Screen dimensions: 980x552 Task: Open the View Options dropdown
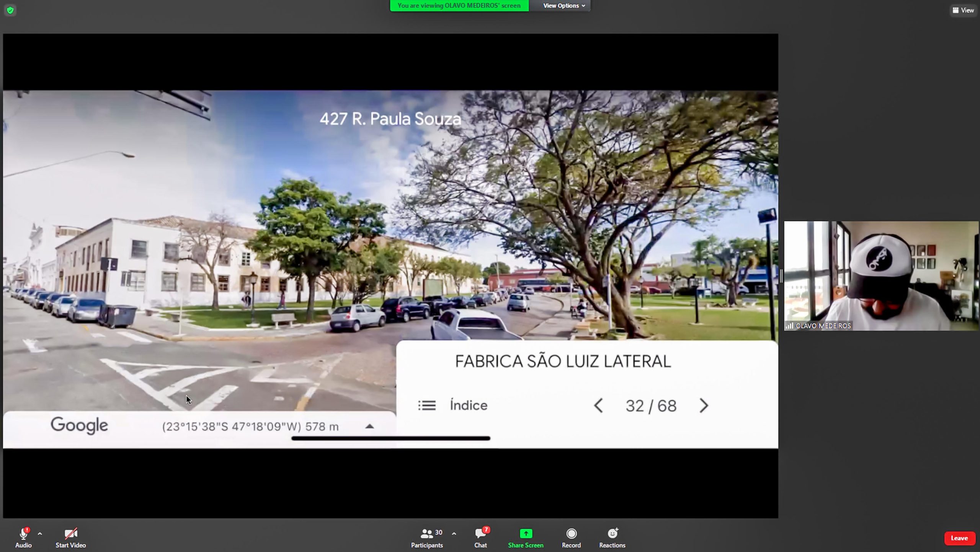click(x=563, y=6)
